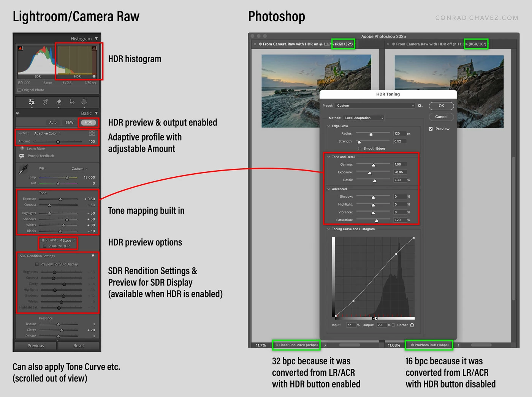Image resolution: width=532 pixels, height=397 pixels.
Task: Enable the Corner checkbox for curve point
Action: [x=393, y=325]
